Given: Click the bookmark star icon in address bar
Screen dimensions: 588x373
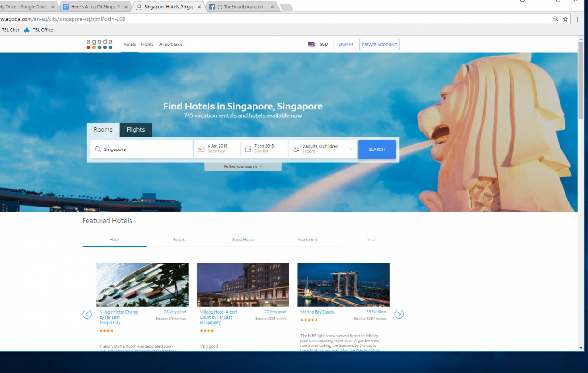Looking at the screenshot, I should pyautogui.click(x=565, y=19).
